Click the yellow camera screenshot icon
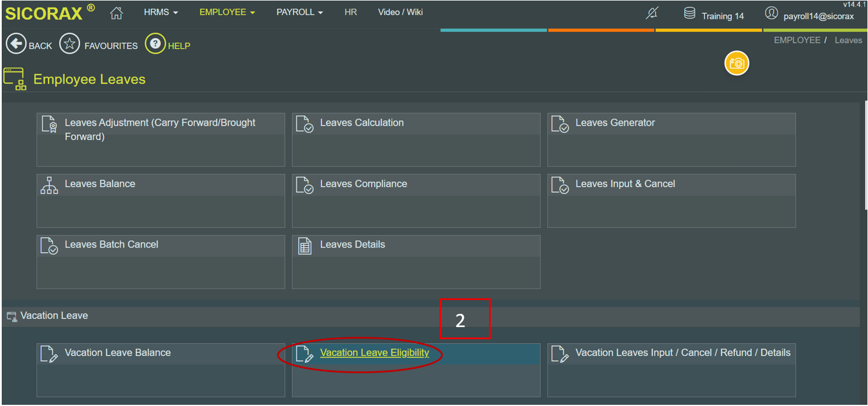Image resolution: width=868 pixels, height=406 pixels. [737, 63]
